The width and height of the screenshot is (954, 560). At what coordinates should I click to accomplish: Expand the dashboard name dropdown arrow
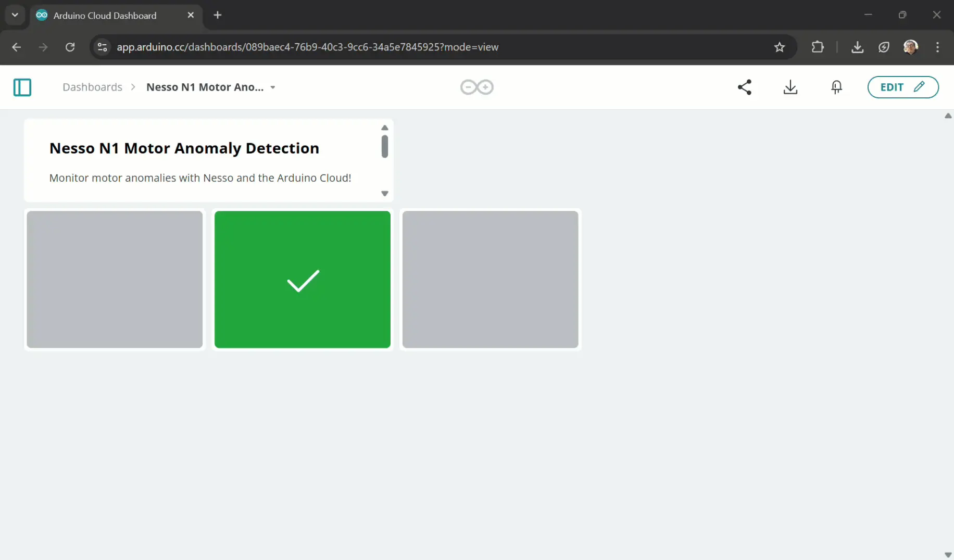[273, 87]
